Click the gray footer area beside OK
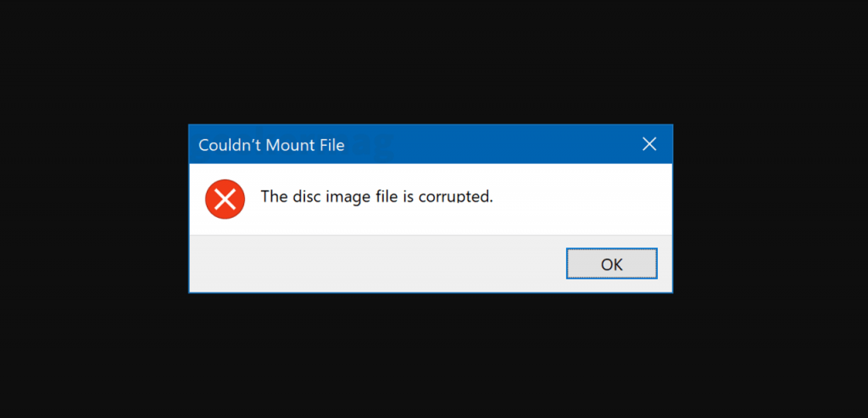868x418 pixels. point(376,264)
